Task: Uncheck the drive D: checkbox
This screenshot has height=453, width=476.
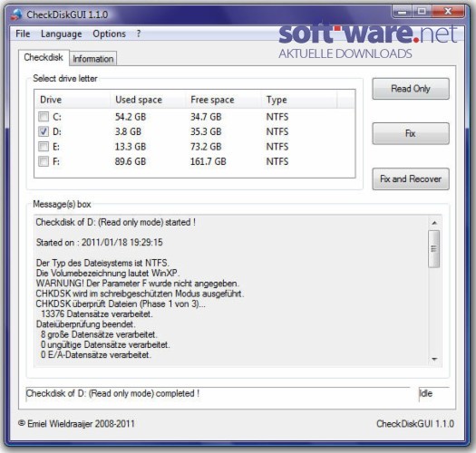Action: [x=44, y=131]
